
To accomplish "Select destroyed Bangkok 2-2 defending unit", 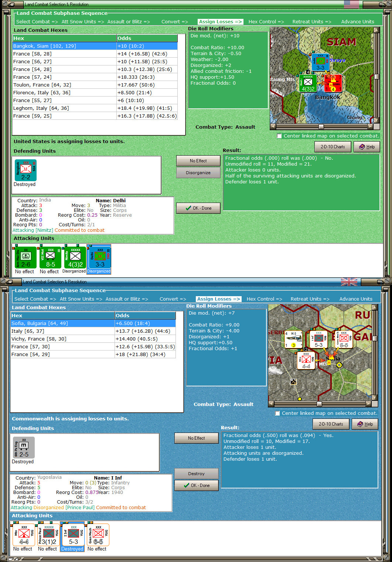I will (x=25, y=170).
